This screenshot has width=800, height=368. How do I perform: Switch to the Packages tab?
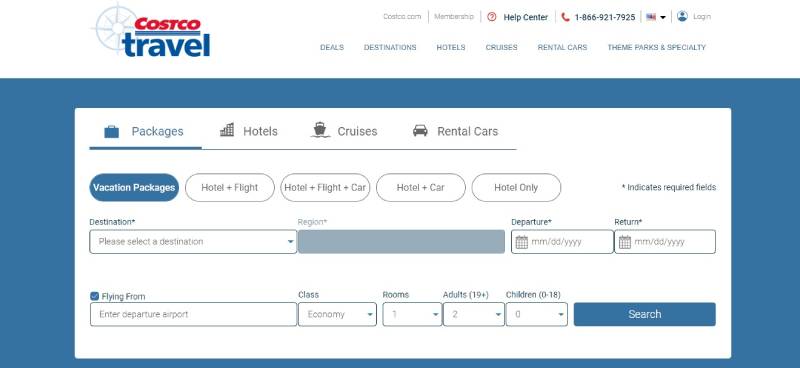(145, 132)
